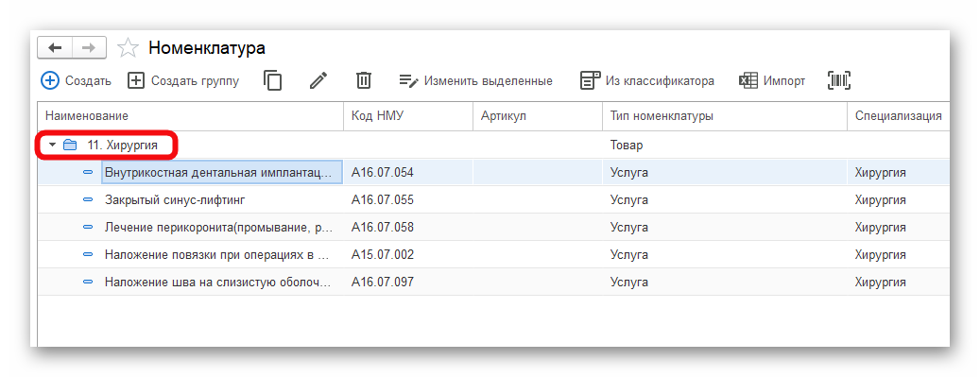980x377 pixels.
Task: Select Наложение повязки при операциях row
Action: point(493,255)
